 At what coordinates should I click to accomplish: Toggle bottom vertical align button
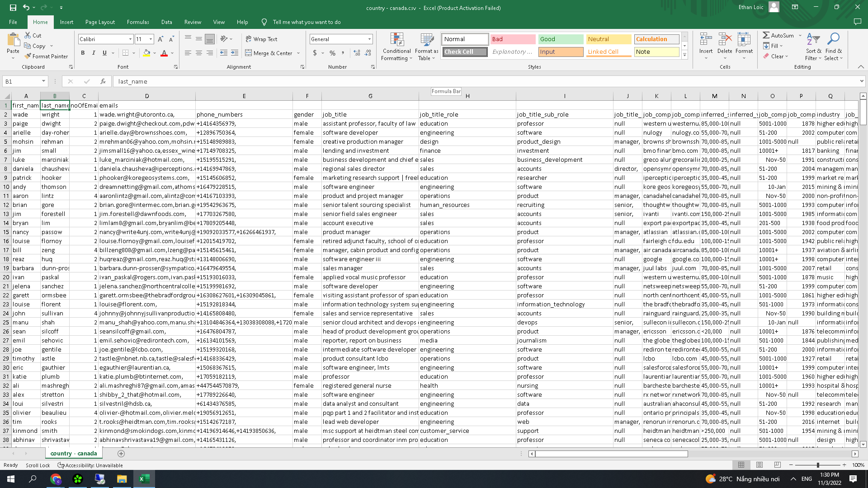tap(210, 39)
